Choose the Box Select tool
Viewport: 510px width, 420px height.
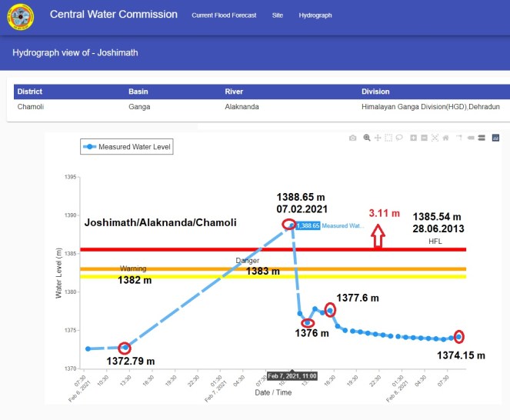tap(388, 138)
